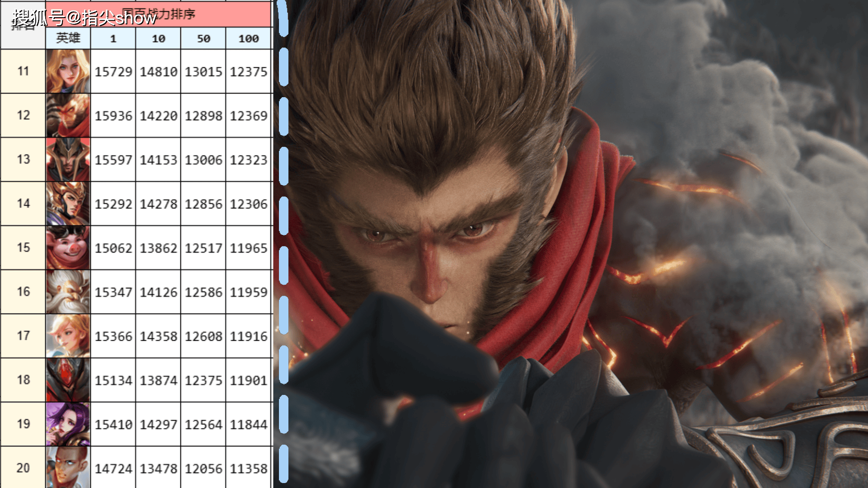Click the cell showing 11916
The width and height of the screenshot is (868, 488).
point(249,336)
